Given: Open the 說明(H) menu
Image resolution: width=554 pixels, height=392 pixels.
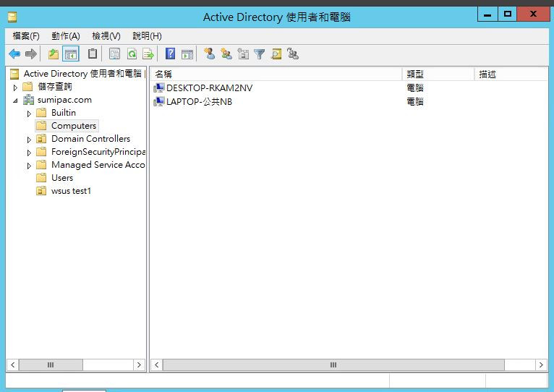Looking at the screenshot, I should 147,36.
